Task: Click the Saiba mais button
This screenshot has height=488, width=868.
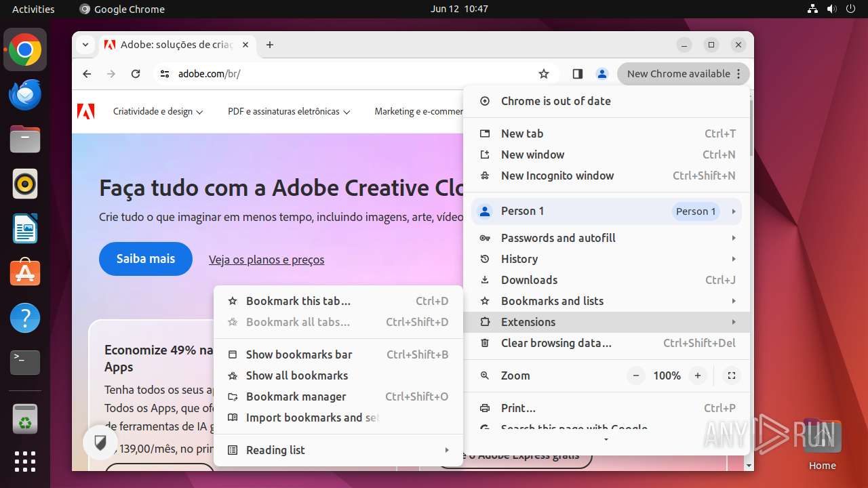Action: (146, 259)
